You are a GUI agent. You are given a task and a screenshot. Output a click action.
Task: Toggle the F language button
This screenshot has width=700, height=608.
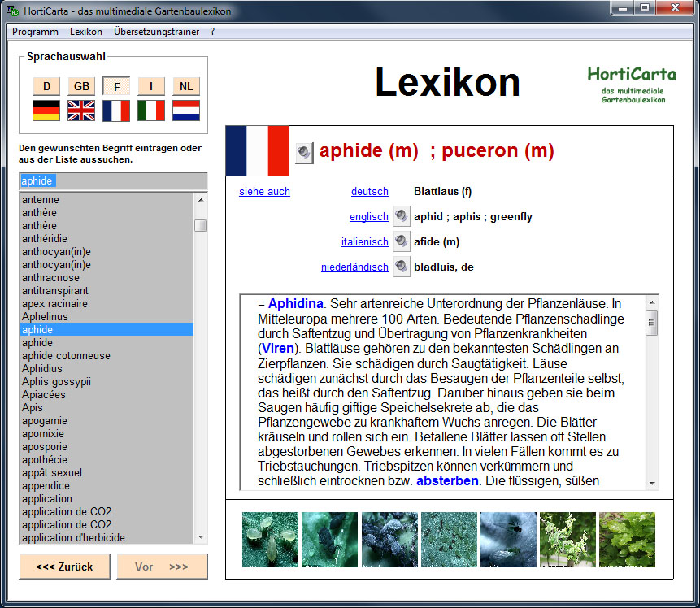pos(116,86)
